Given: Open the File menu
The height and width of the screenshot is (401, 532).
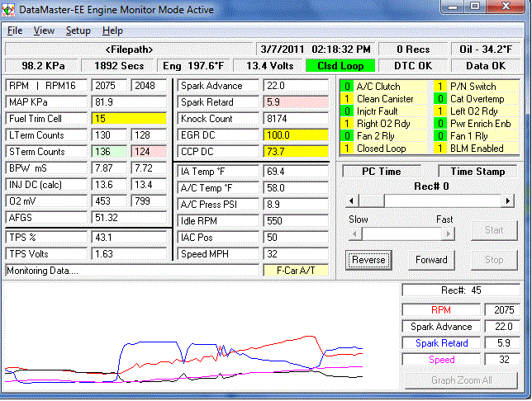Looking at the screenshot, I should point(15,31).
